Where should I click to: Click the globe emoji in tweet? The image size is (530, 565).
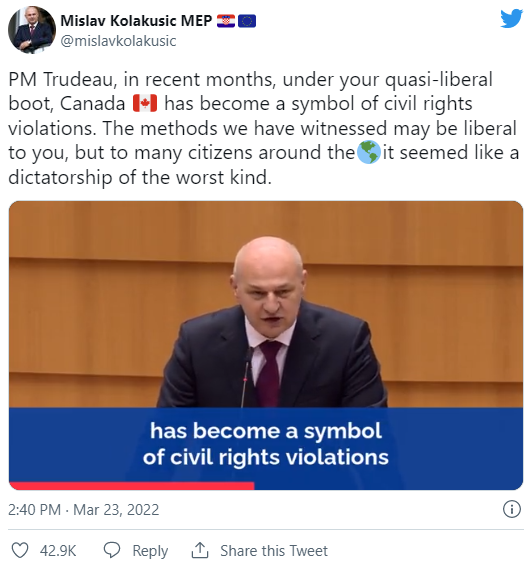(369, 152)
